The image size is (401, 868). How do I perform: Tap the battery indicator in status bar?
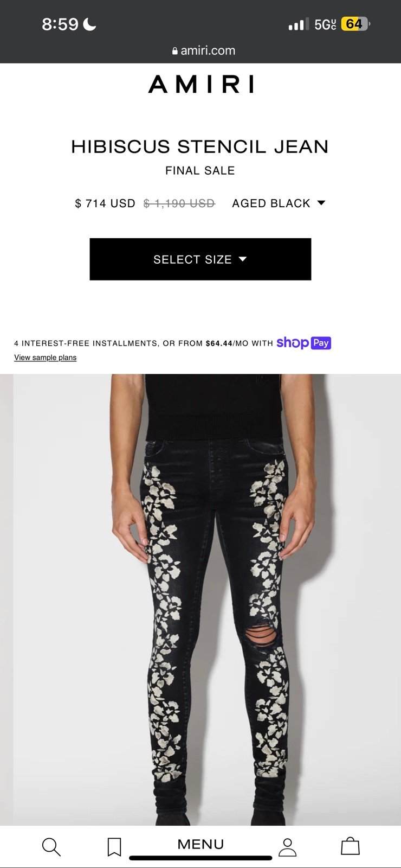pyautogui.click(x=355, y=24)
